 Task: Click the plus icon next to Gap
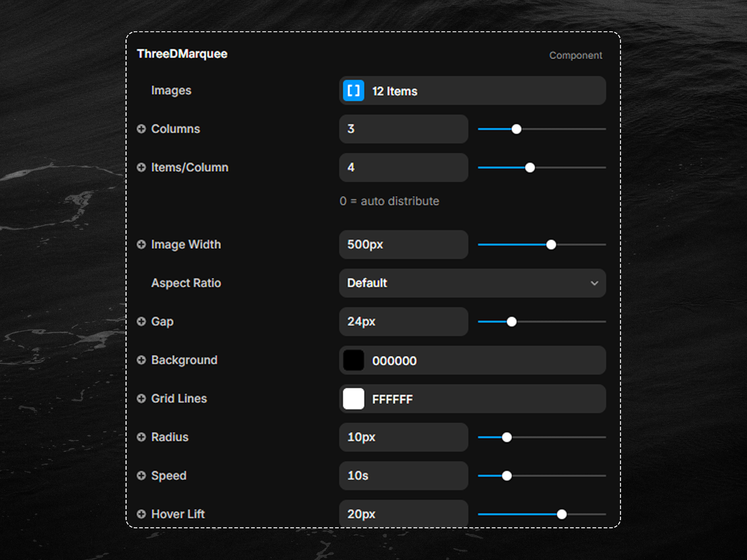pyautogui.click(x=141, y=321)
